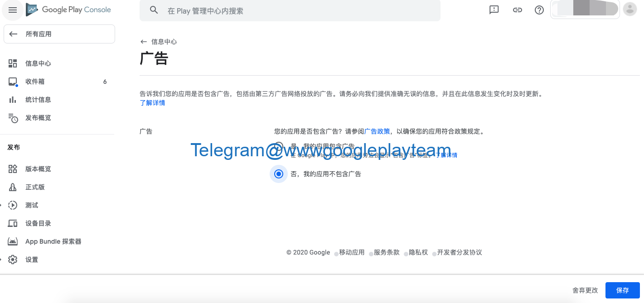Open the account avatar menu
Viewport: 644px width, 303px height.
click(x=630, y=9)
